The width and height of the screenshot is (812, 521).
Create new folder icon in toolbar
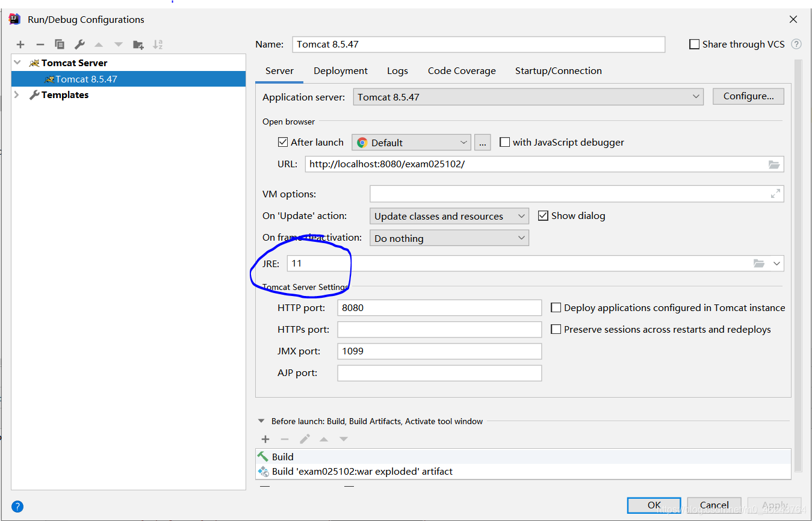click(138, 45)
